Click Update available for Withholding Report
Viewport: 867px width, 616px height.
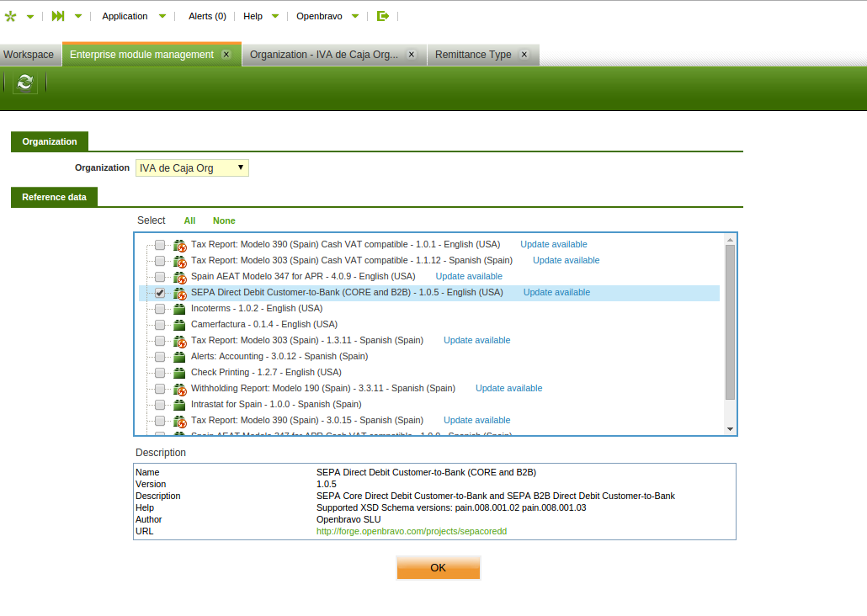(508, 389)
